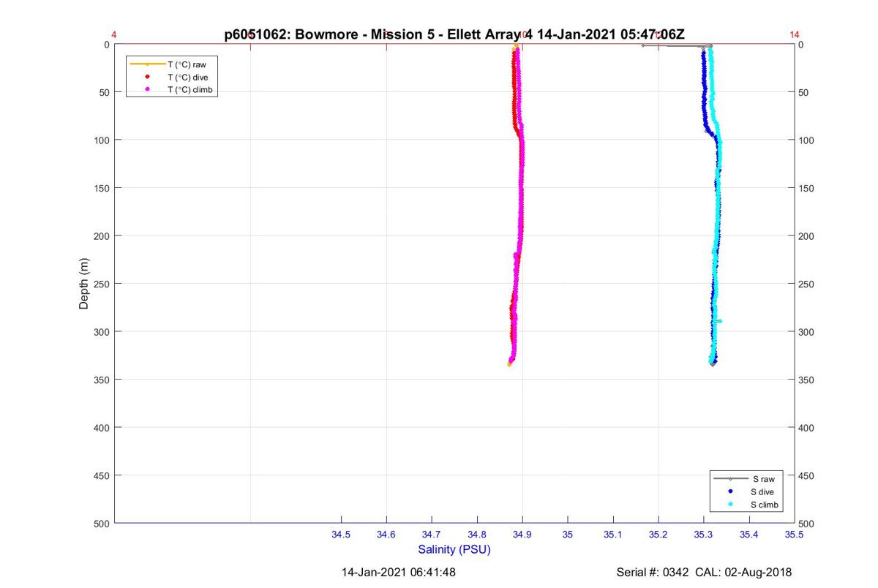Click the 450 tick on the left depth axis
The height and width of the screenshot is (588, 878).
click(101, 475)
